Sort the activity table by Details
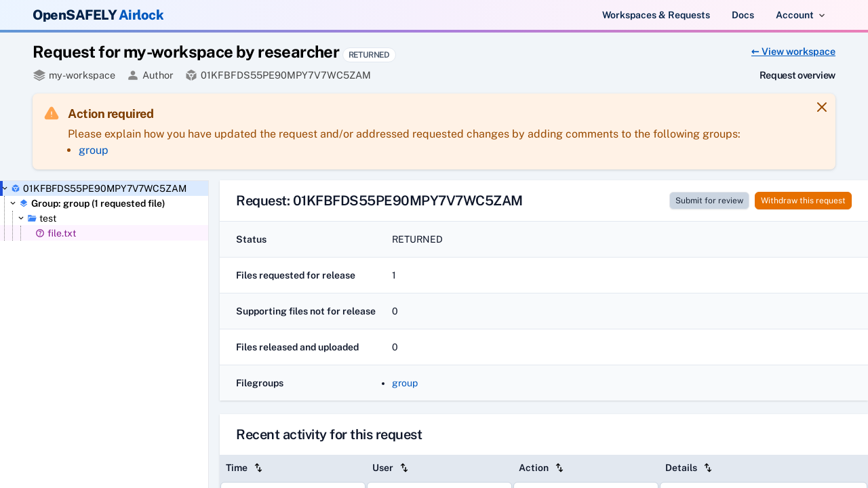This screenshot has width=868, height=488. (x=708, y=468)
